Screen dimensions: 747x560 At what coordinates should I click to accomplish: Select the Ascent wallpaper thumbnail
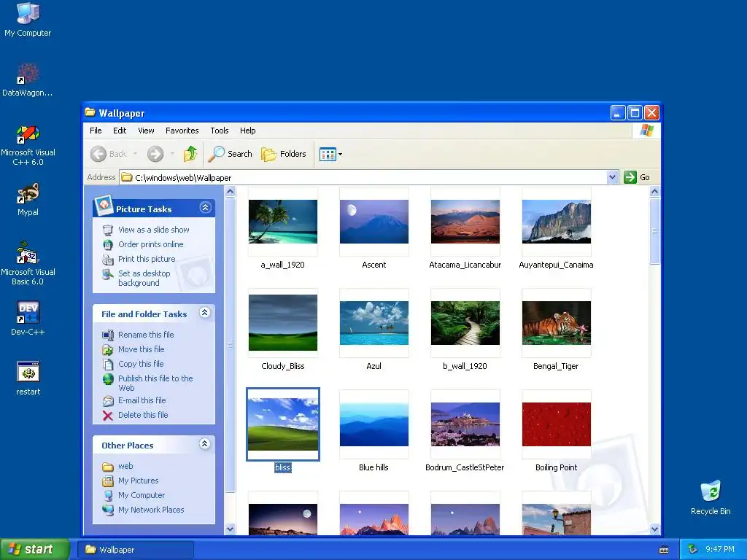pos(374,222)
